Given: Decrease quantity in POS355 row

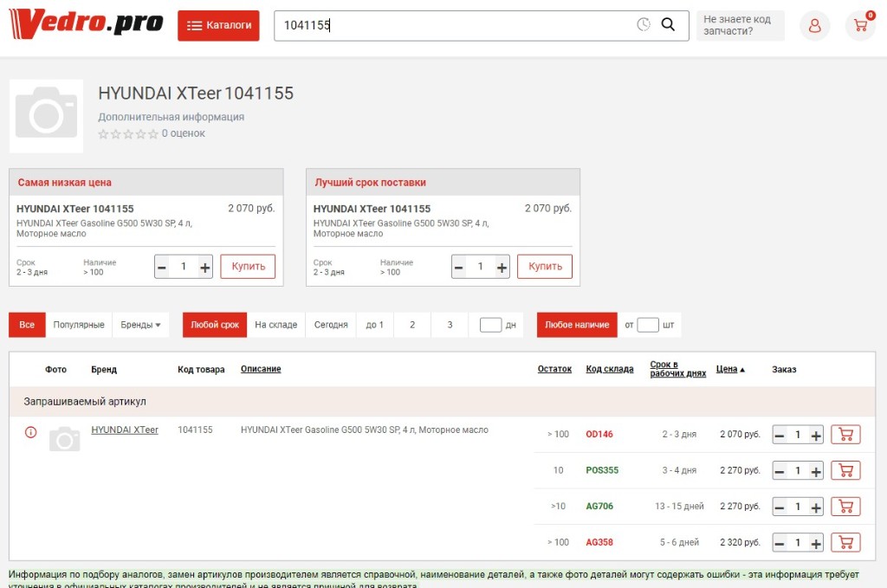Looking at the screenshot, I should click(x=780, y=472).
